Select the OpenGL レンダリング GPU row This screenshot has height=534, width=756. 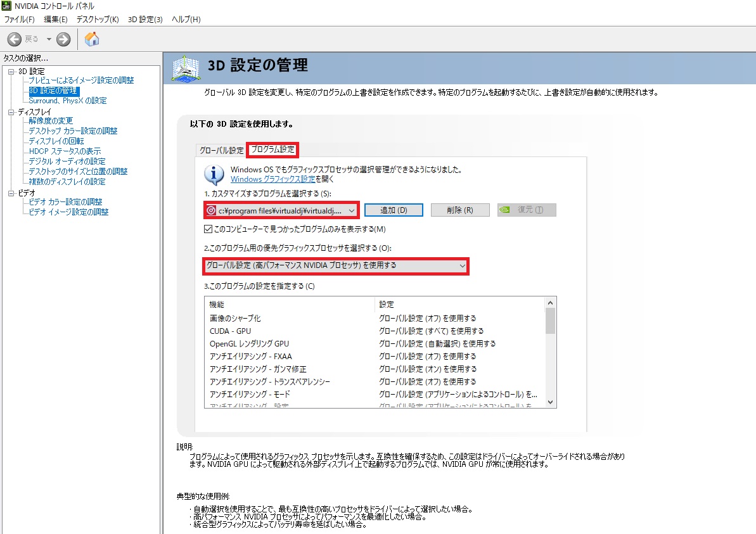tap(375, 343)
